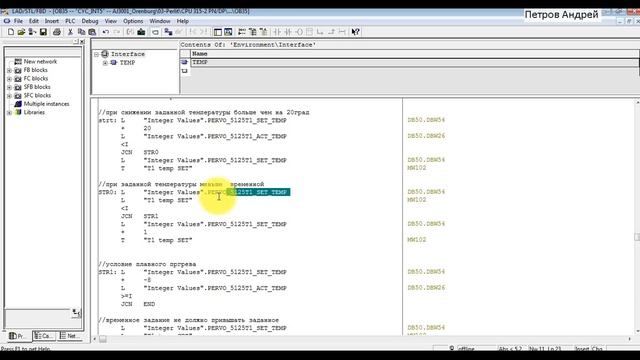
Task: Select the New network tree item
Action: tap(40, 62)
